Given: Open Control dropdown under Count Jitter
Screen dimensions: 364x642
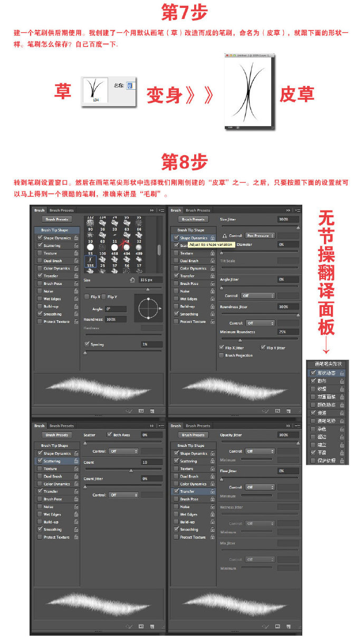Looking at the screenshot, I should coord(123,495).
